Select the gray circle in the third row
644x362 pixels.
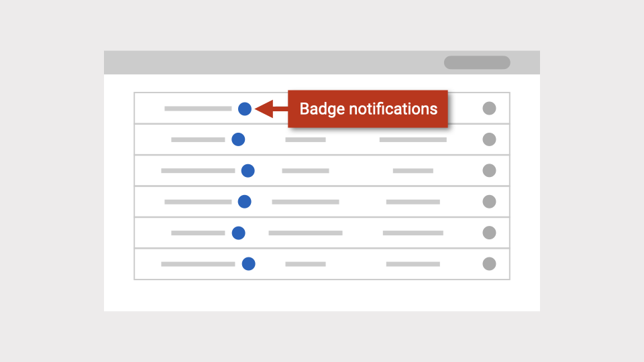pyautogui.click(x=489, y=171)
